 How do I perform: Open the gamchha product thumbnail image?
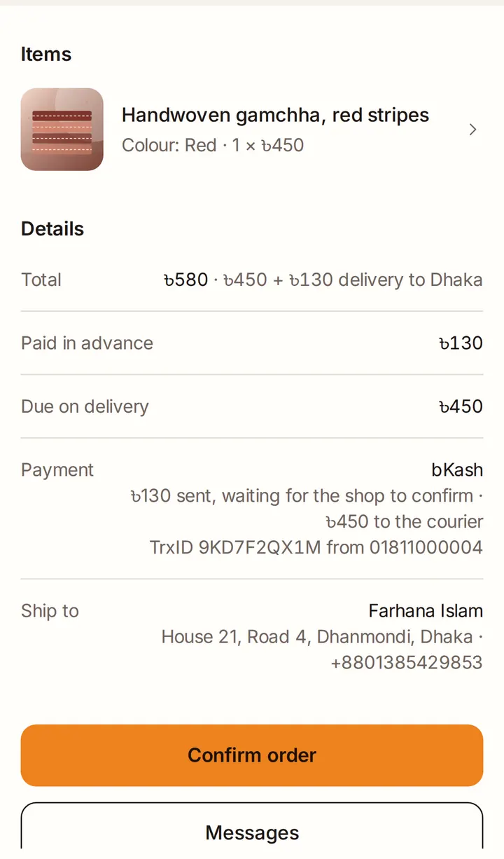click(x=62, y=130)
